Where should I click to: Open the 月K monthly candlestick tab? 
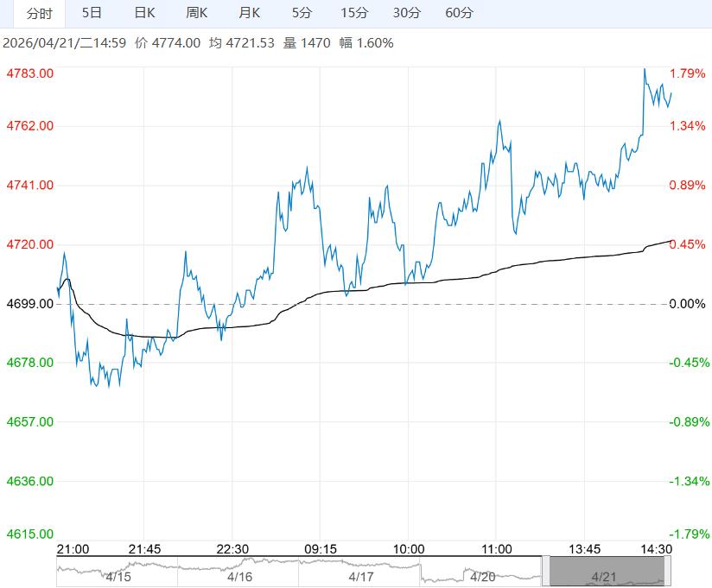250,13
